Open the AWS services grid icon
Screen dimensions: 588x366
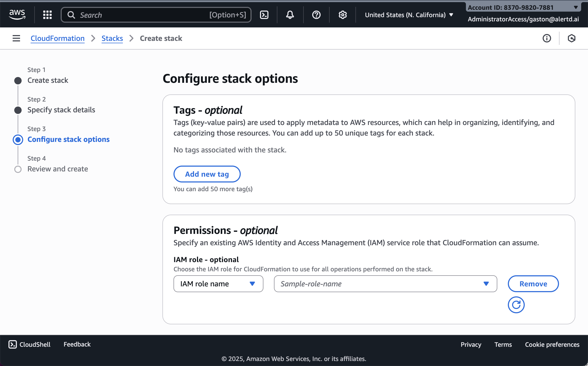click(47, 15)
